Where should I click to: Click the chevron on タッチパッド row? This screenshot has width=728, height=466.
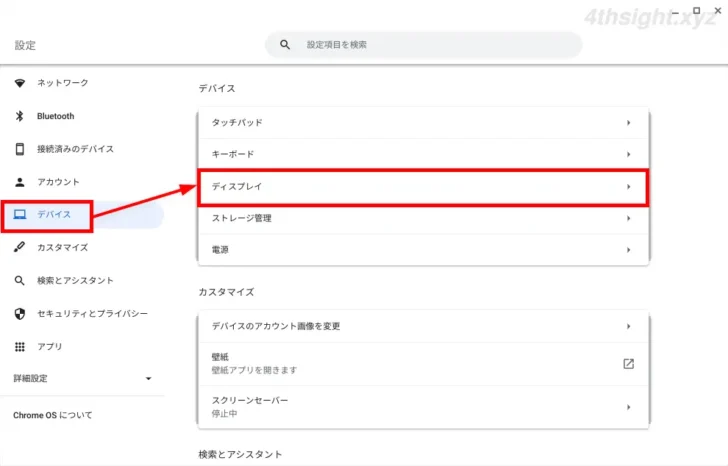click(628, 123)
